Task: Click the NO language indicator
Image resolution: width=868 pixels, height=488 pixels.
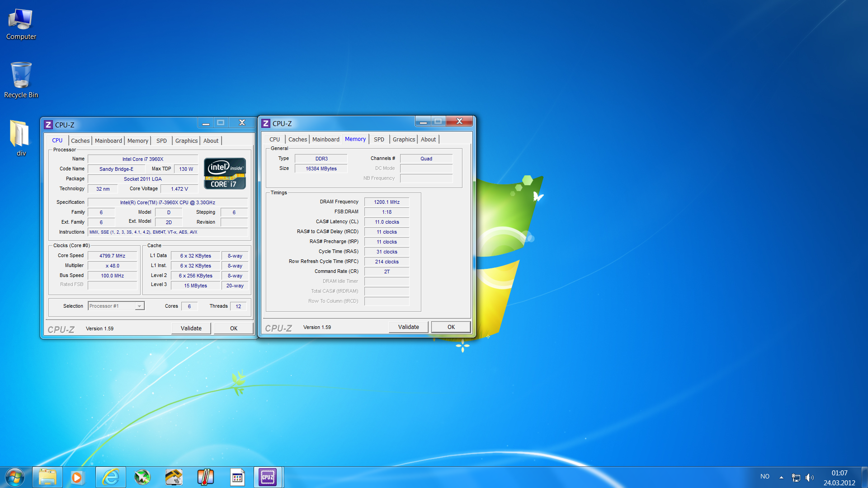Action: click(x=765, y=476)
